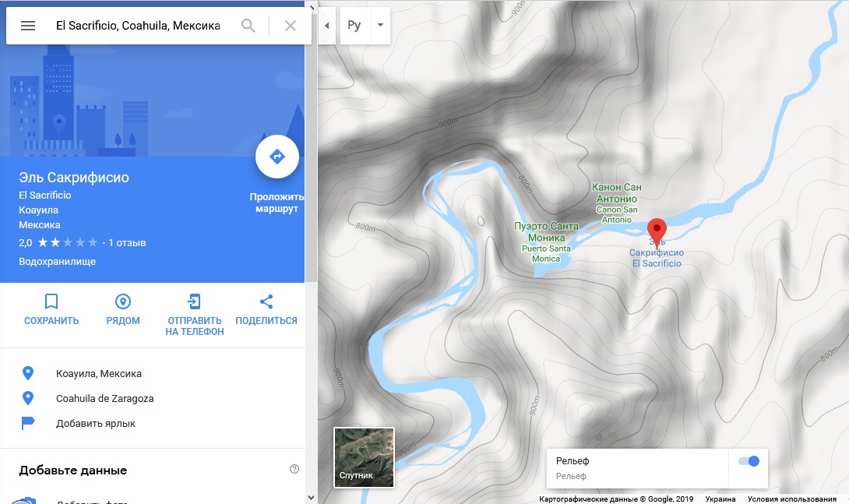Click Условия использования link
This screenshot has width=849, height=504.
click(x=791, y=499)
